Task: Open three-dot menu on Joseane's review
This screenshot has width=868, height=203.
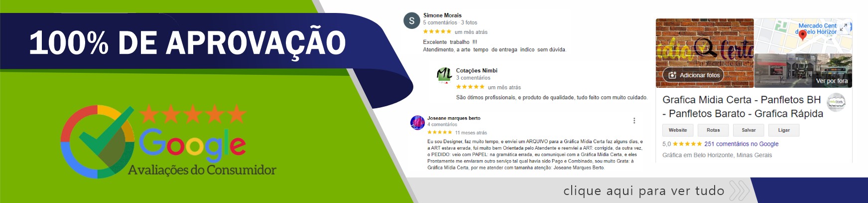Action: pos(634,121)
